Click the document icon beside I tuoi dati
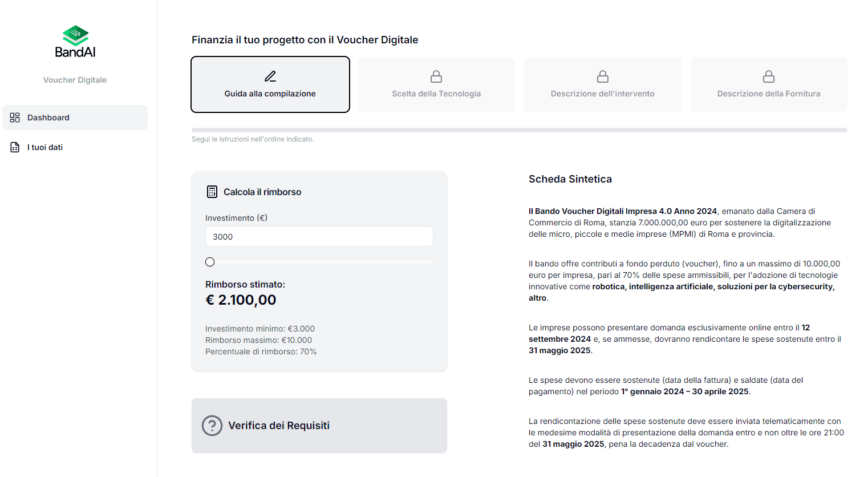 coord(15,147)
